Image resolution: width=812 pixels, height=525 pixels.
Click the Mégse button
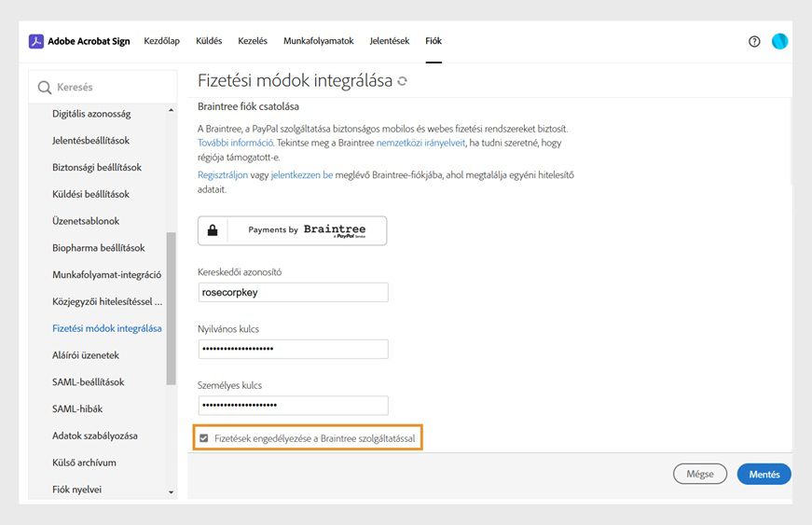(700, 474)
